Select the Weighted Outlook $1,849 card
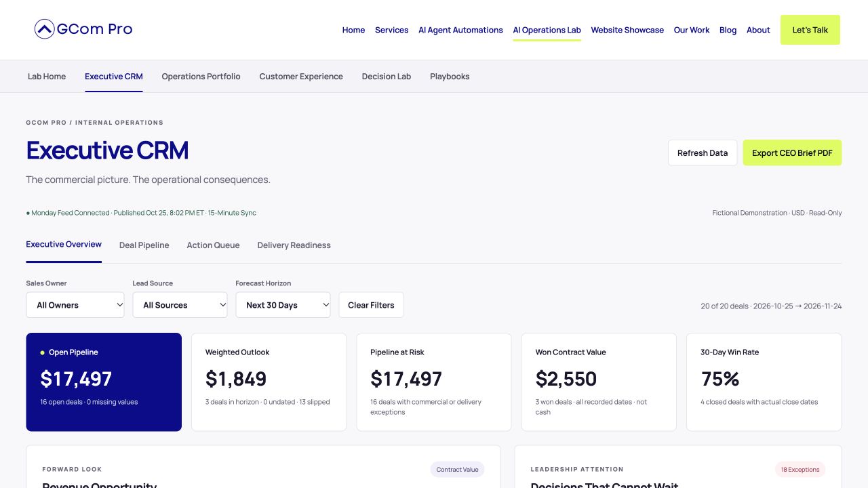The image size is (868, 488). pyautogui.click(x=269, y=382)
